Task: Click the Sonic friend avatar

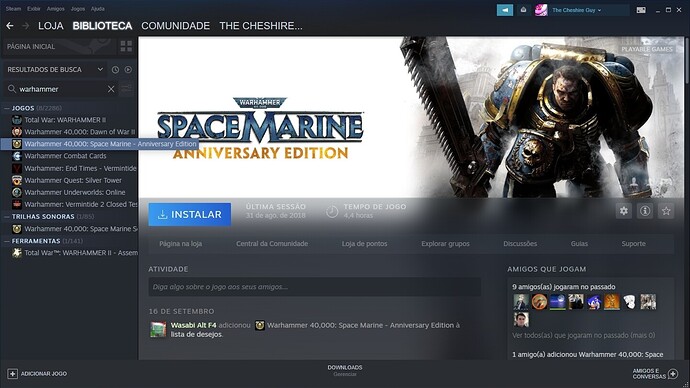Action: pos(594,302)
